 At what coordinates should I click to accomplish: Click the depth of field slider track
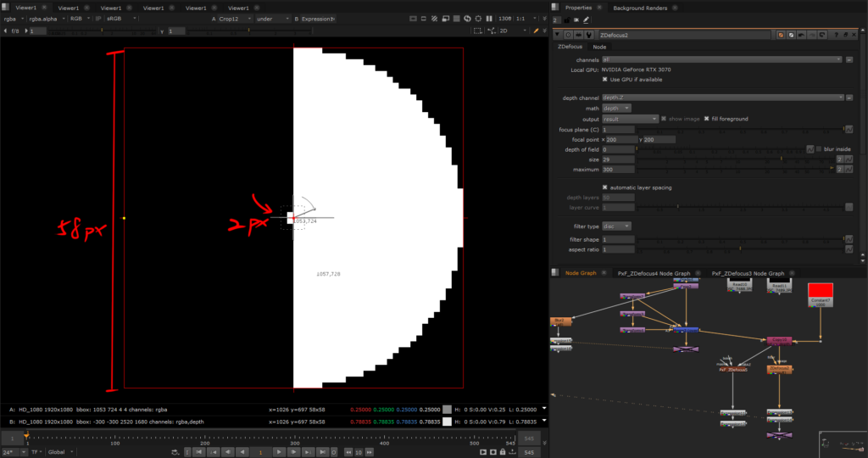[x=720, y=149]
